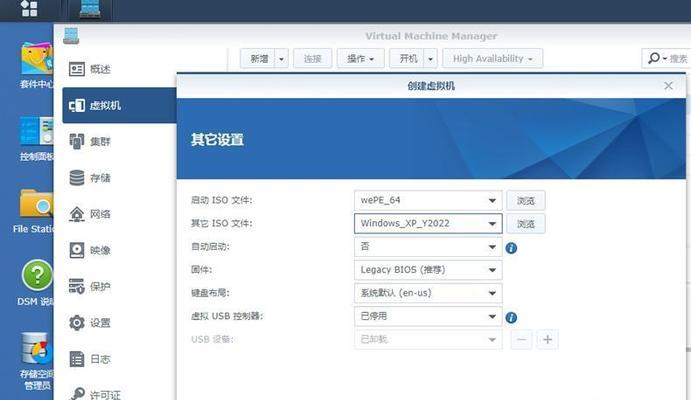Open the High Availability dropdown menu
691x400 pixels.
(x=493, y=59)
